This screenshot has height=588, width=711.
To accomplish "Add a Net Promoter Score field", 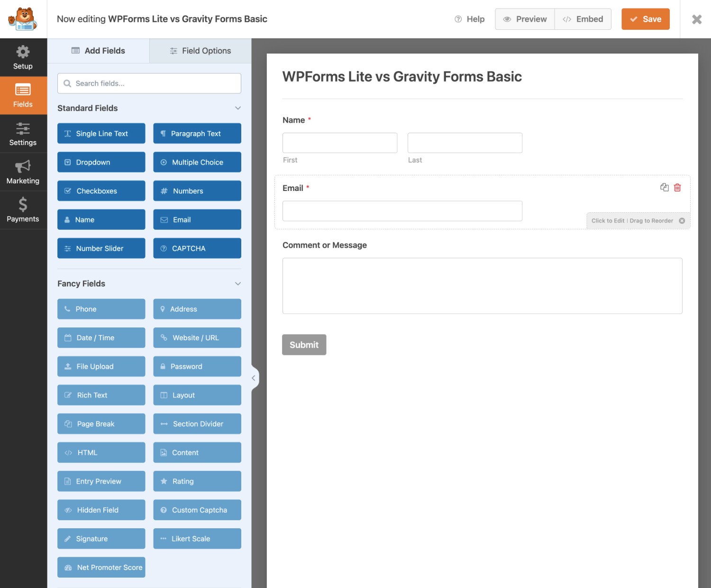I will 101,567.
